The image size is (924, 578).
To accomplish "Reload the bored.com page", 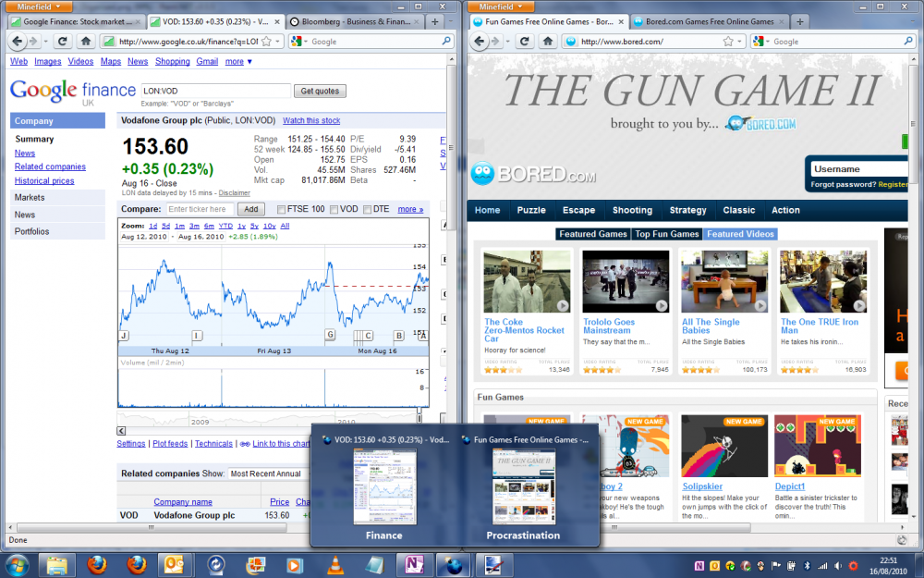I will (x=524, y=42).
